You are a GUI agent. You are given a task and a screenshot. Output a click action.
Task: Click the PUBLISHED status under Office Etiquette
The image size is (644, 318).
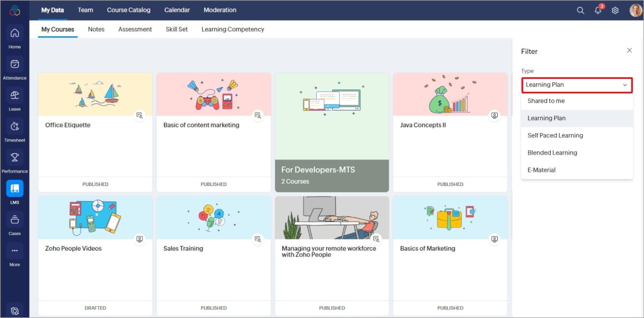point(95,184)
